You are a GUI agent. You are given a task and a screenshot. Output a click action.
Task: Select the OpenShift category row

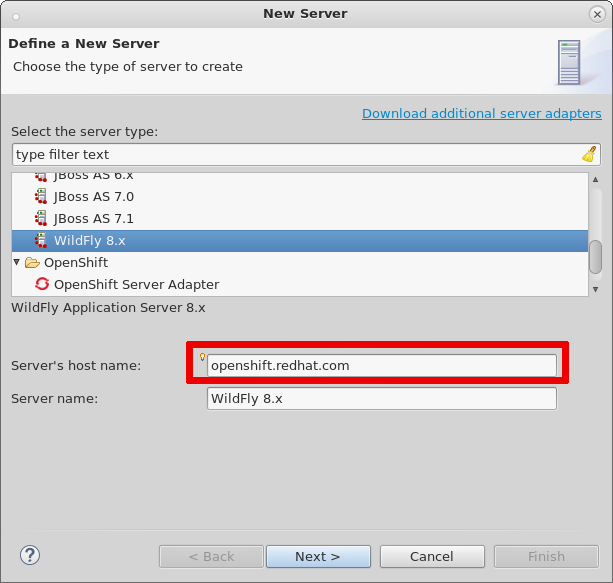[300, 262]
